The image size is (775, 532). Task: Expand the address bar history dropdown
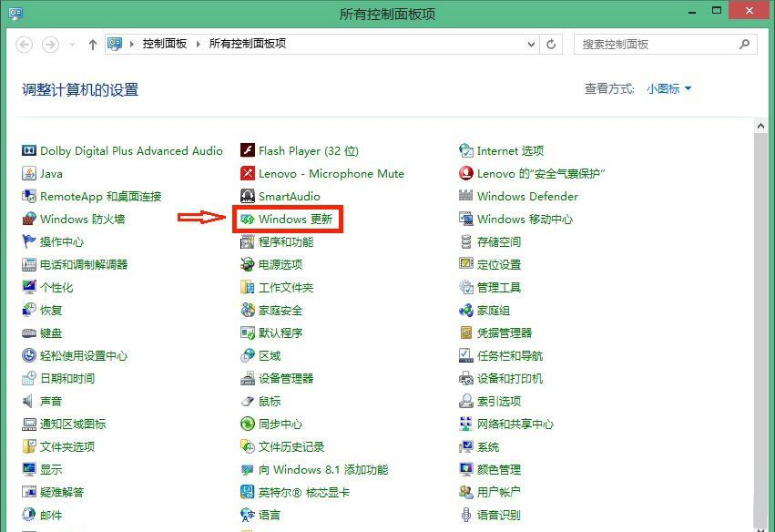(531, 44)
